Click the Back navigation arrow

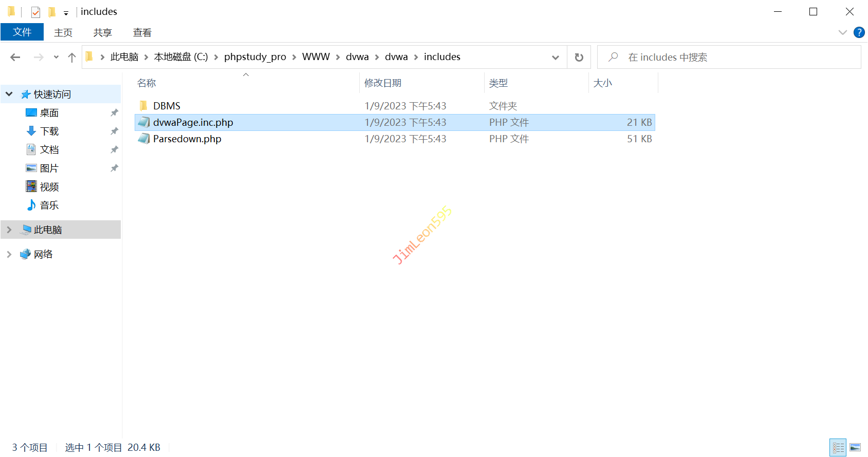15,57
